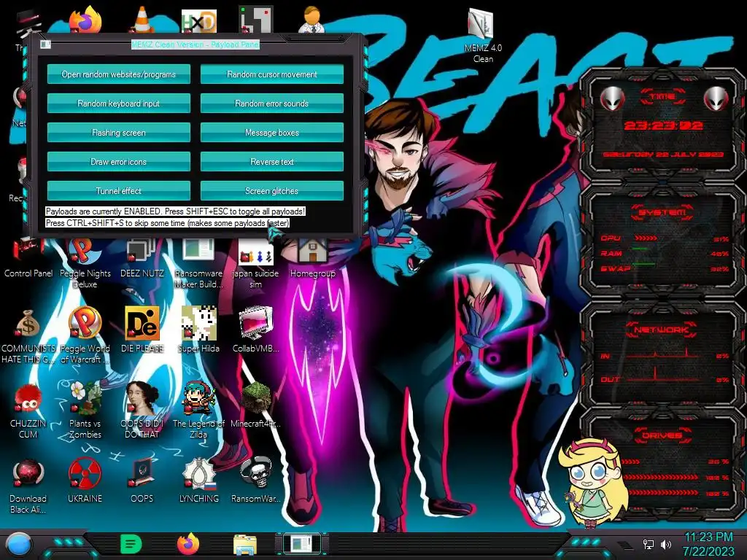Select the DEEZ NUTZ desktop icon
747x560 pixels.
pyautogui.click(x=142, y=260)
